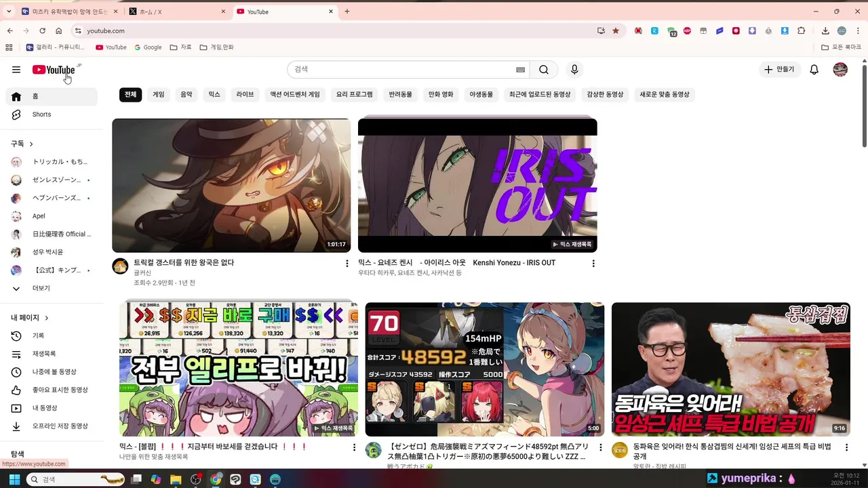
Task: Select the 믹스 filter chip
Action: click(214, 95)
